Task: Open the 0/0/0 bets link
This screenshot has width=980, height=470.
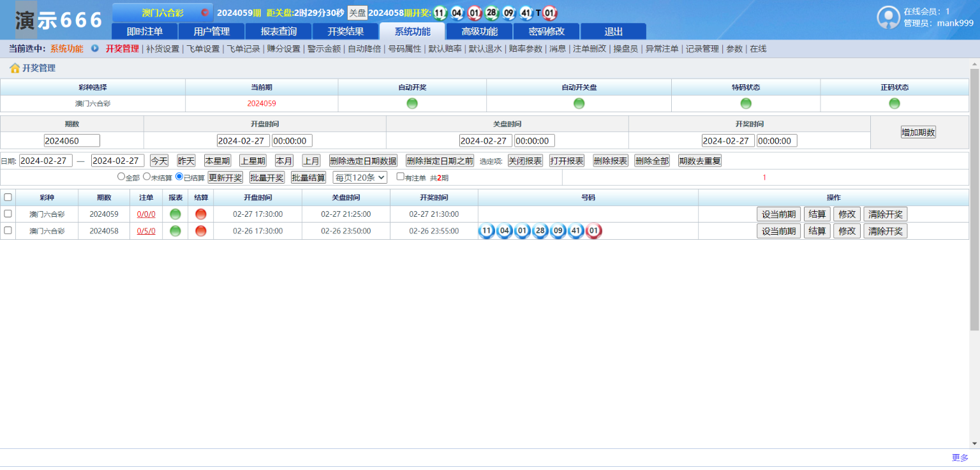Action: click(x=146, y=214)
